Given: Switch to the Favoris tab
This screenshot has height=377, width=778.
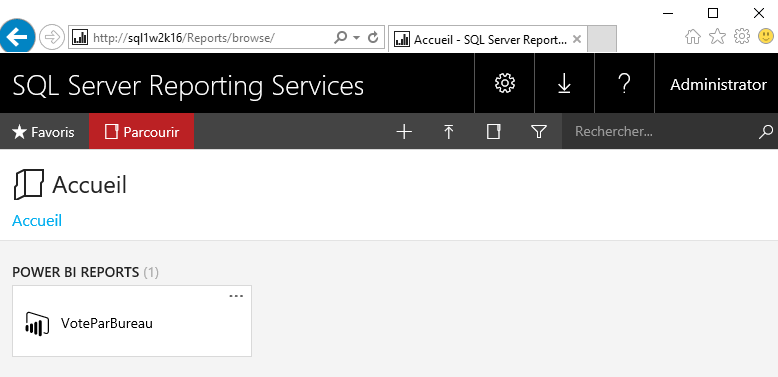Looking at the screenshot, I should click(x=44, y=131).
